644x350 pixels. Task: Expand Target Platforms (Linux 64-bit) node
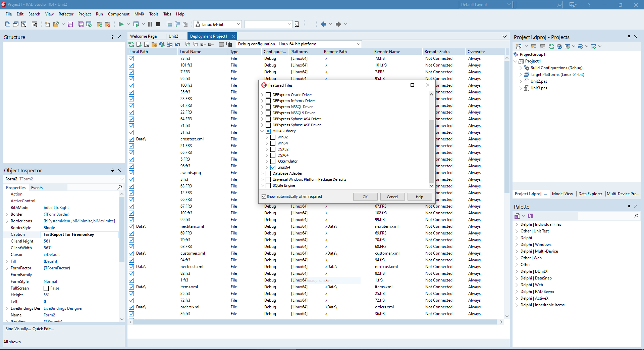[521, 75]
